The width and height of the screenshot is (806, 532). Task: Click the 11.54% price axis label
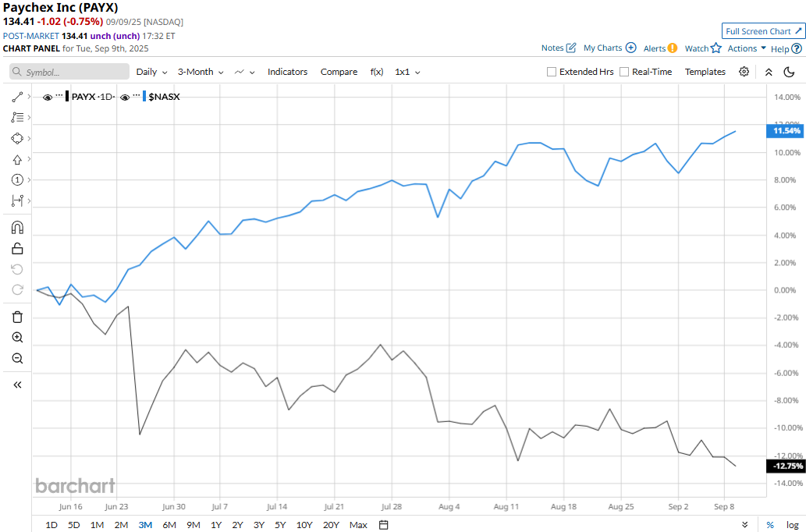(786, 131)
